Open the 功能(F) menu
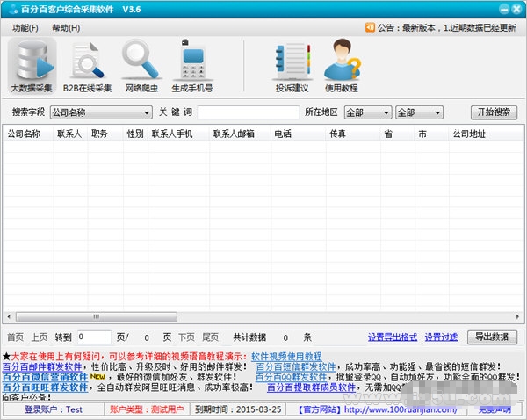527x420 pixels. coord(25,28)
